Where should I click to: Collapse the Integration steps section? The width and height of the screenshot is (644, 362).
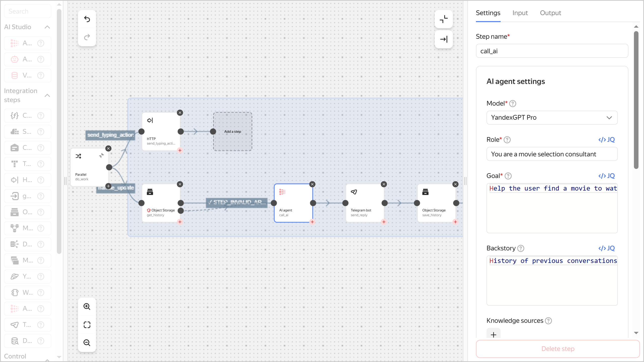click(x=47, y=96)
